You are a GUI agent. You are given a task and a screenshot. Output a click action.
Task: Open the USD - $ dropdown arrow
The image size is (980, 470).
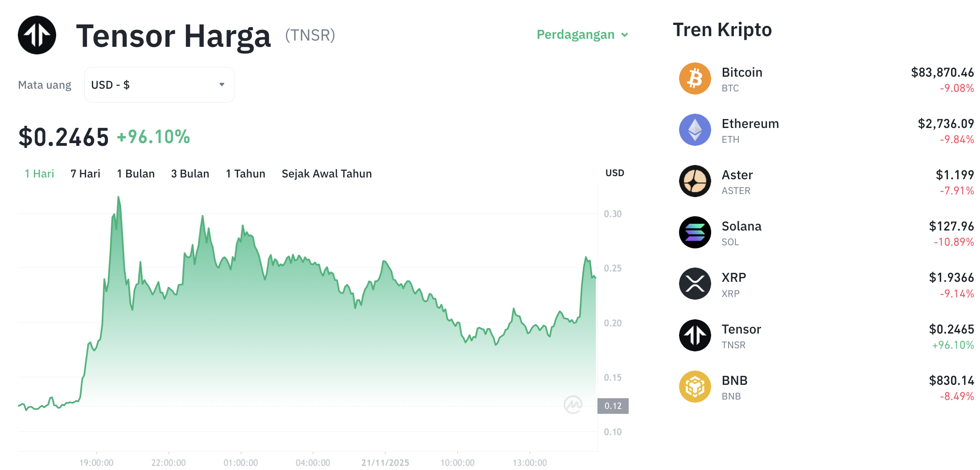pyautogui.click(x=222, y=84)
